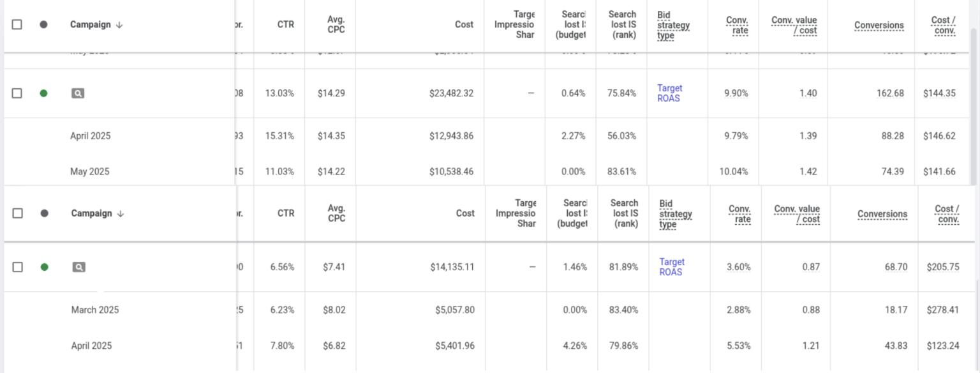
Task: Select the March 2025 row label
Action: [95, 310]
